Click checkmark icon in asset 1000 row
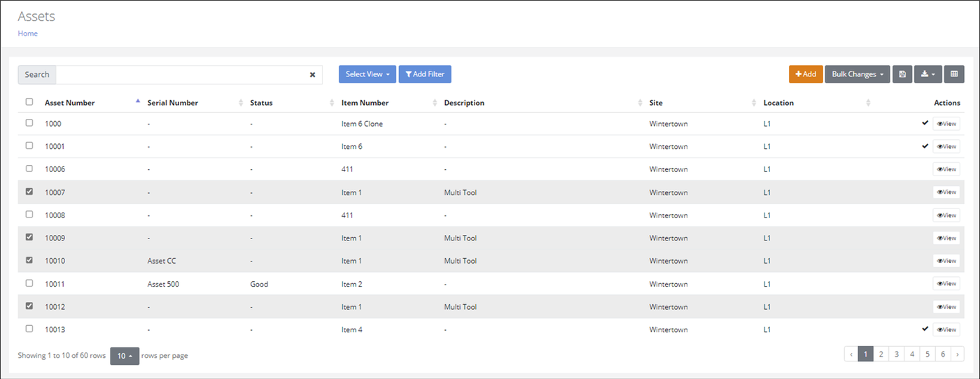The height and width of the screenshot is (379, 980). [x=925, y=123]
